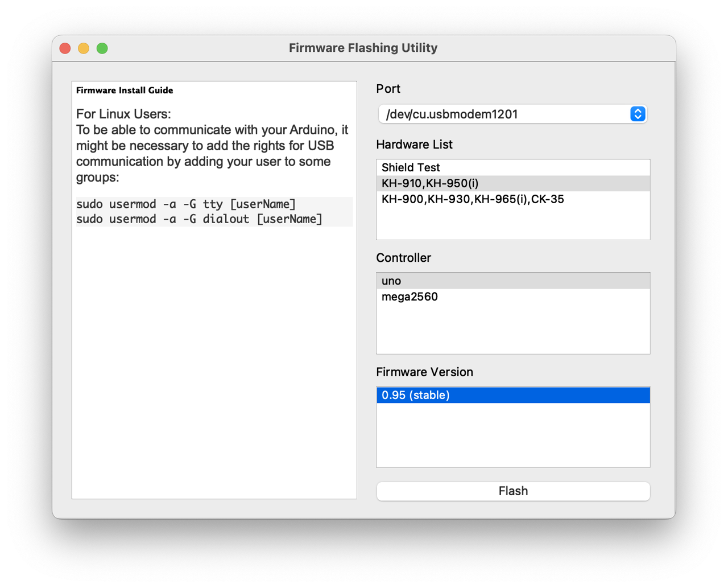Select KH-900,KH-930,KH-965(i),CK-35 hardware option
Viewport: 728px width, 588px height.
point(473,199)
